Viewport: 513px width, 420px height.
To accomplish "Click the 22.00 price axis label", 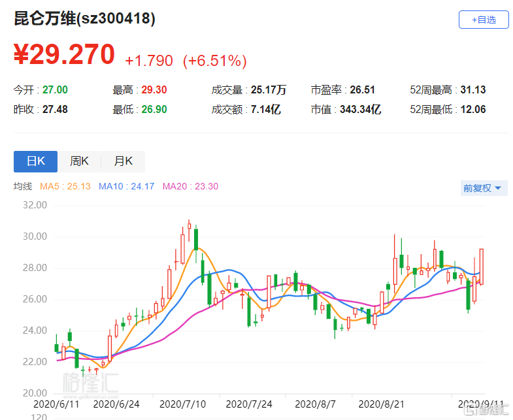I will click(x=35, y=362).
